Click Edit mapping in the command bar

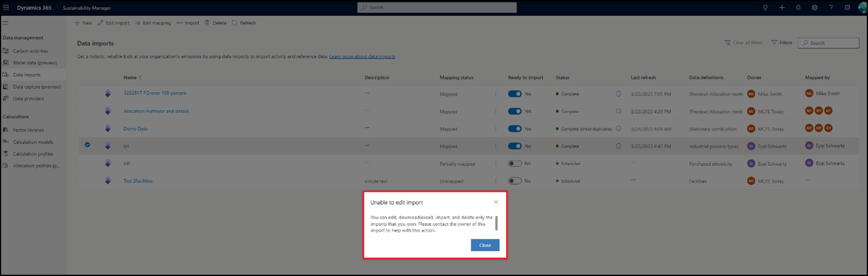pos(153,23)
